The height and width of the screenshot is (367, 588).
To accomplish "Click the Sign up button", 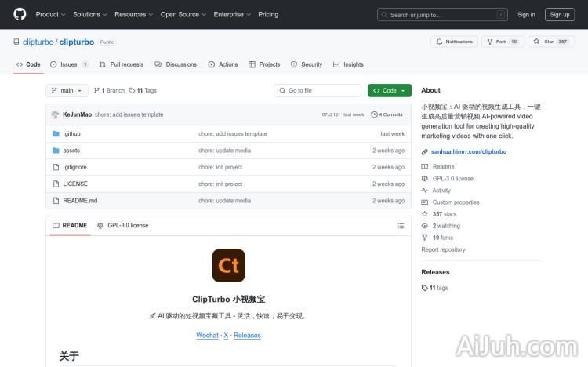I will point(560,14).
